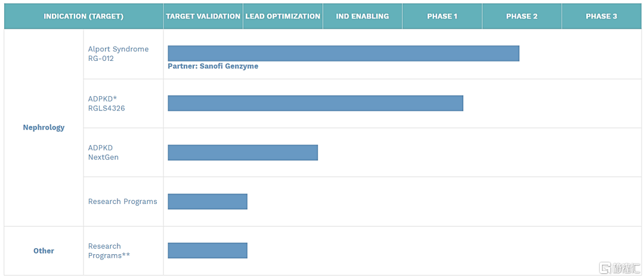Click the Nephrology Research Programs progress bar
The width and height of the screenshot is (644, 278).
click(208, 202)
